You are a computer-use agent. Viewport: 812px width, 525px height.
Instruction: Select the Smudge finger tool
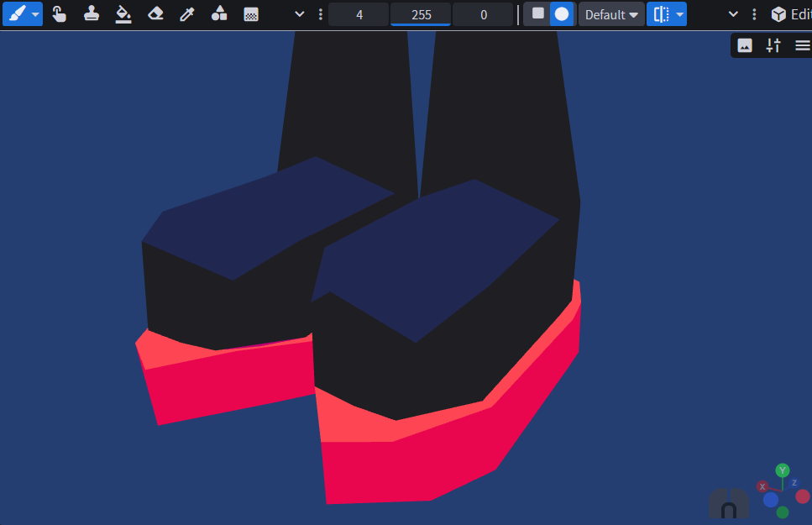[59, 14]
